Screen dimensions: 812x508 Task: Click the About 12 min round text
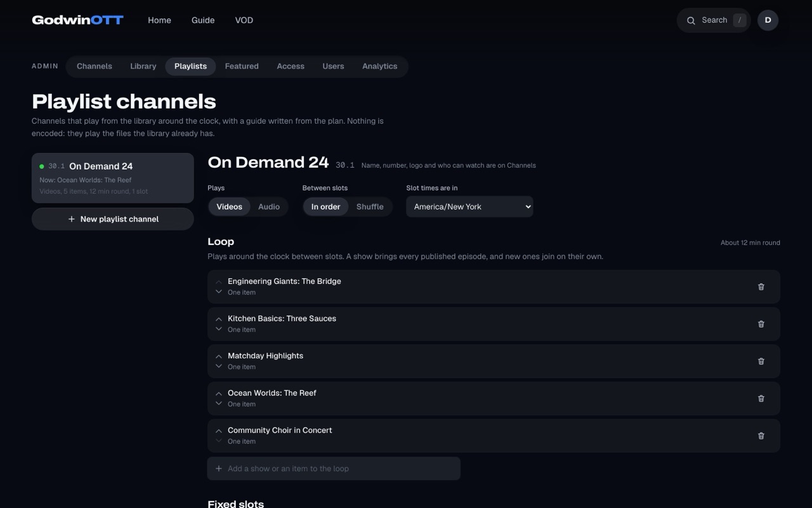[750, 243]
